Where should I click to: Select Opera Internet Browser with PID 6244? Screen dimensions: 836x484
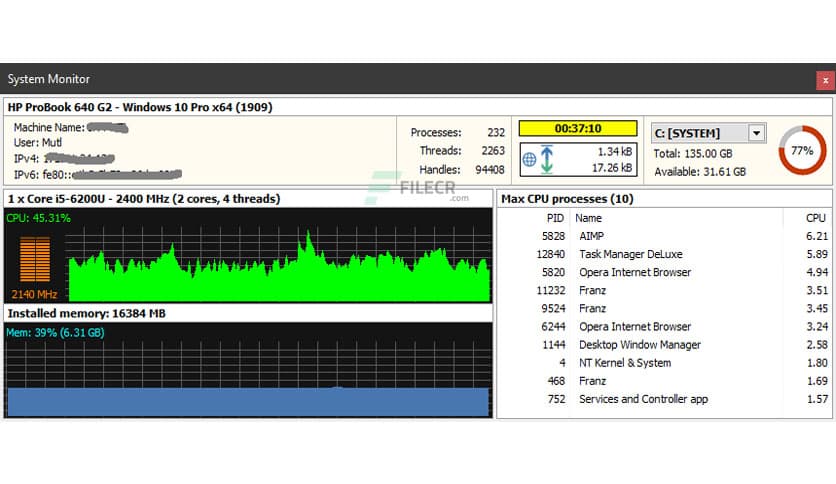[664, 327]
